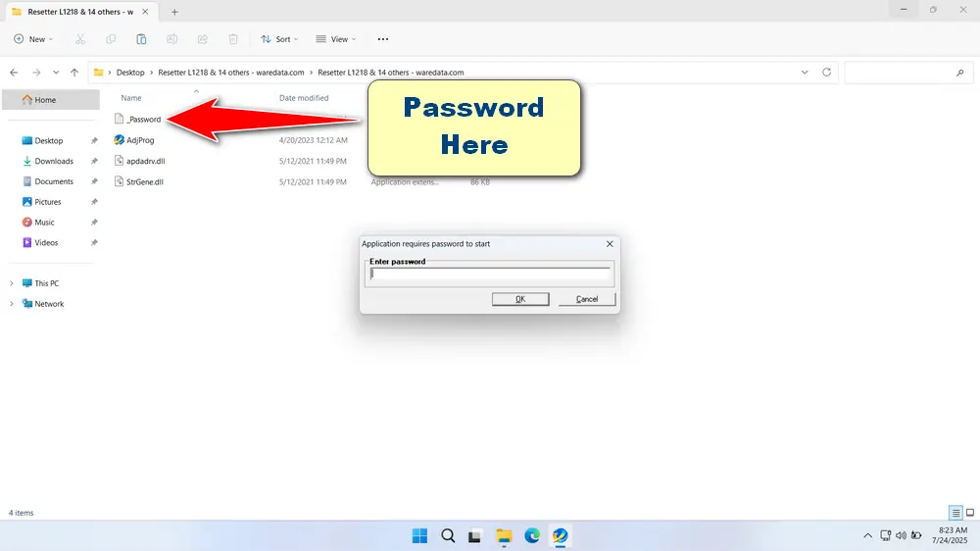Go up one folder level
980x551 pixels.
pyautogui.click(x=74, y=73)
